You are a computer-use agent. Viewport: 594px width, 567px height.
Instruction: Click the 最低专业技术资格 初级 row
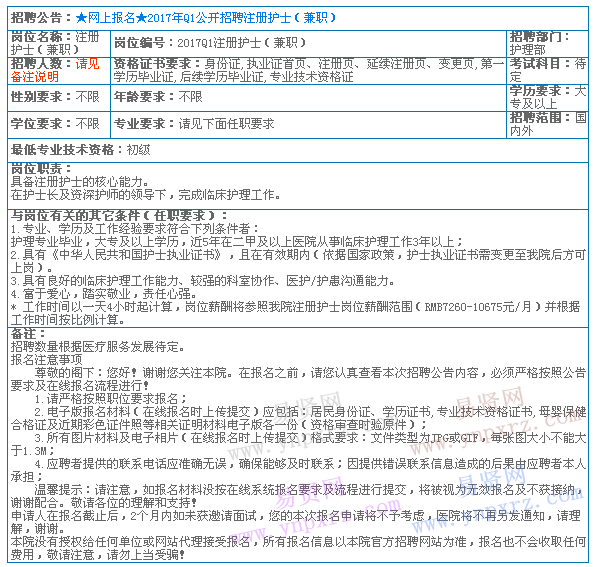(x=298, y=150)
